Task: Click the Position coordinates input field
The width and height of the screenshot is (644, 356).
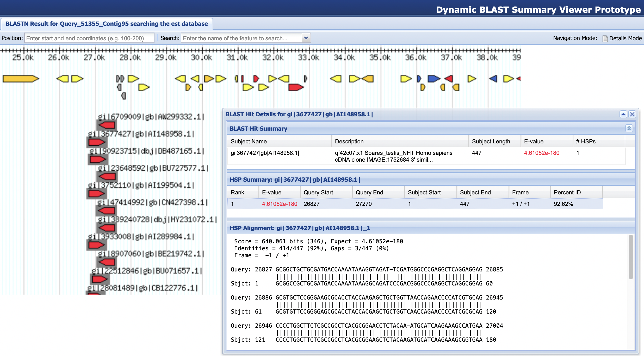Action: [x=89, y=38]
